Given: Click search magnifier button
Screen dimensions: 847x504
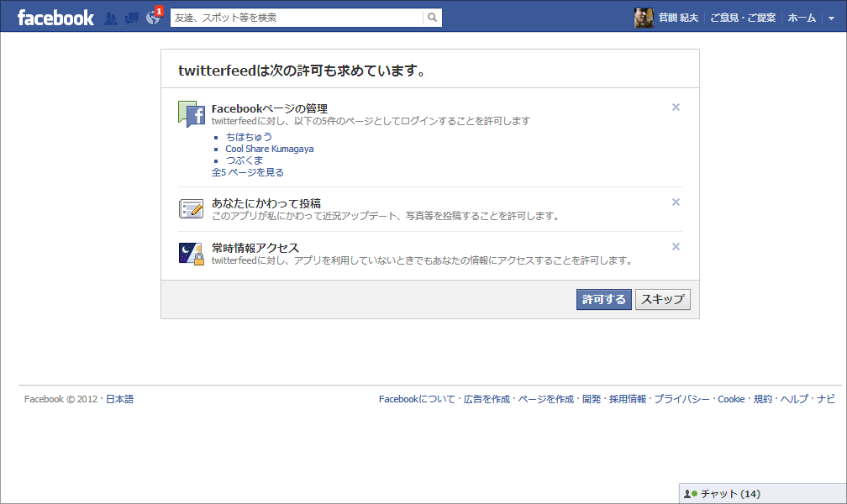Looking at the screenshot, I should click(432, 18).
